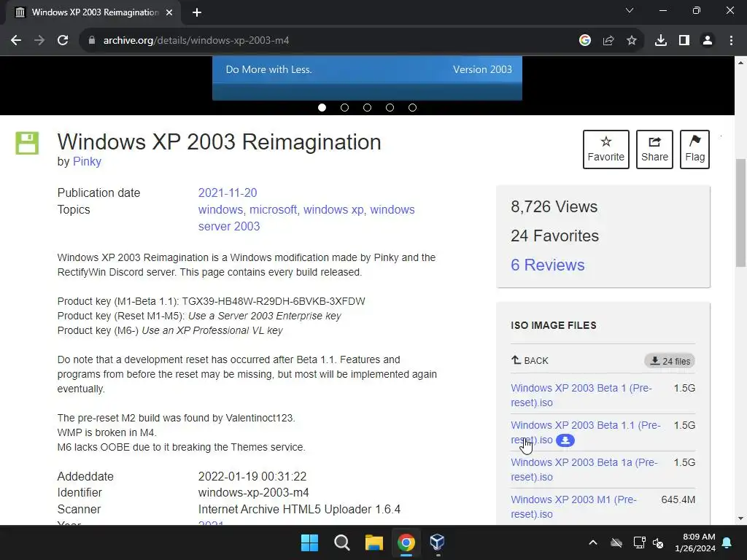The width and height of the screenshot is (747, 560).
Task: Open the Windows Start menu
Action: pos(309,542)
